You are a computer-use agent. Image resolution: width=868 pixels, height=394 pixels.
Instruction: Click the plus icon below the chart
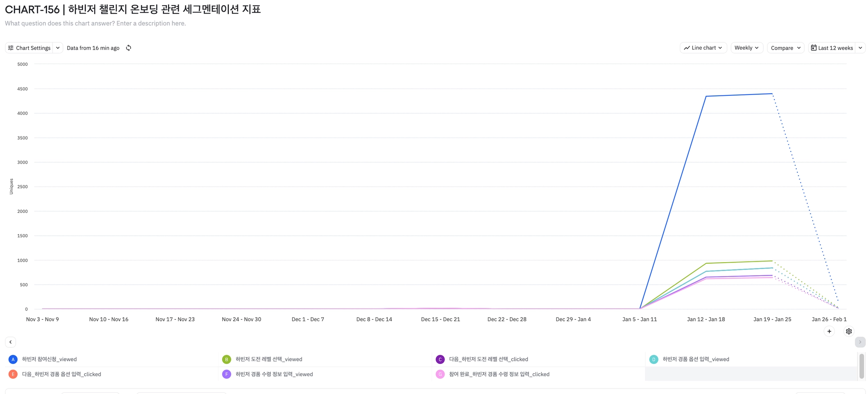(x=829, y=331)
